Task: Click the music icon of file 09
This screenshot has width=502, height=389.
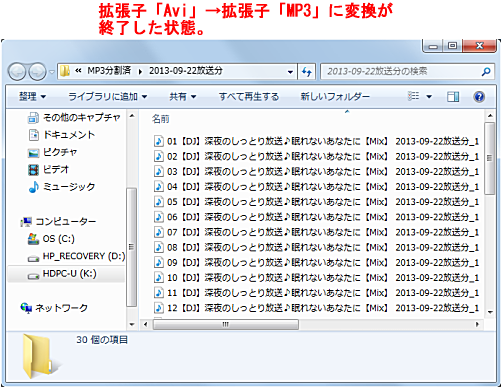Action: (159, 263)
